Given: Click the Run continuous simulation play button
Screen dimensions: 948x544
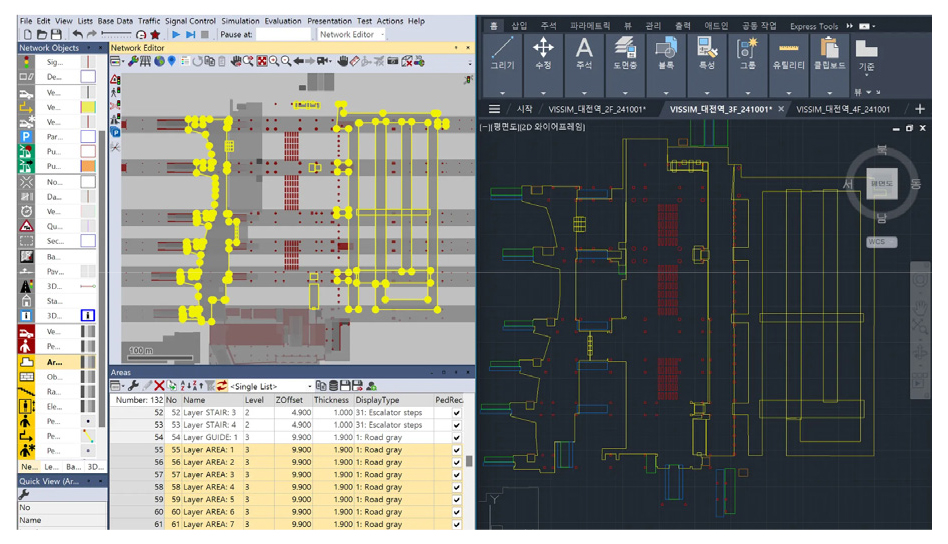Looking at the screenshot, I should (x=176, y=35).
